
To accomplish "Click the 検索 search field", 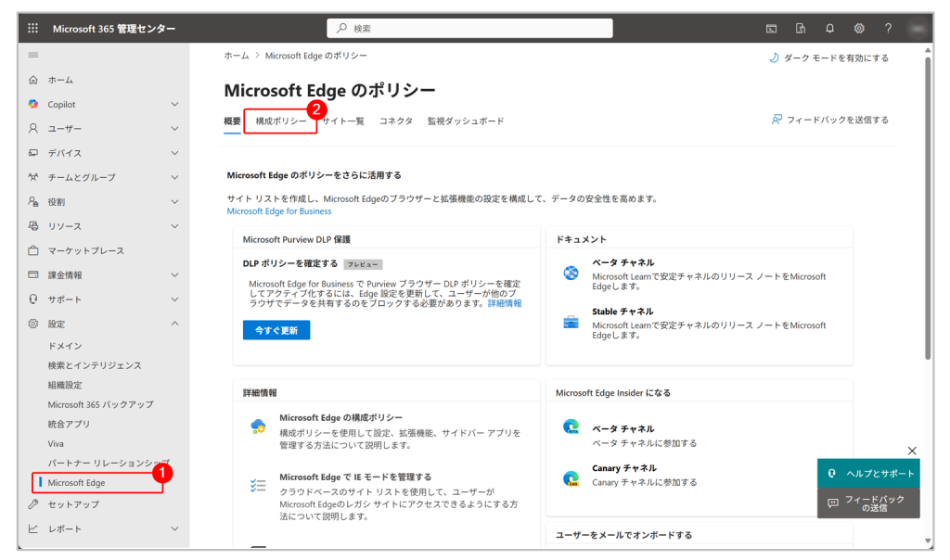I will tap(469, 28).
